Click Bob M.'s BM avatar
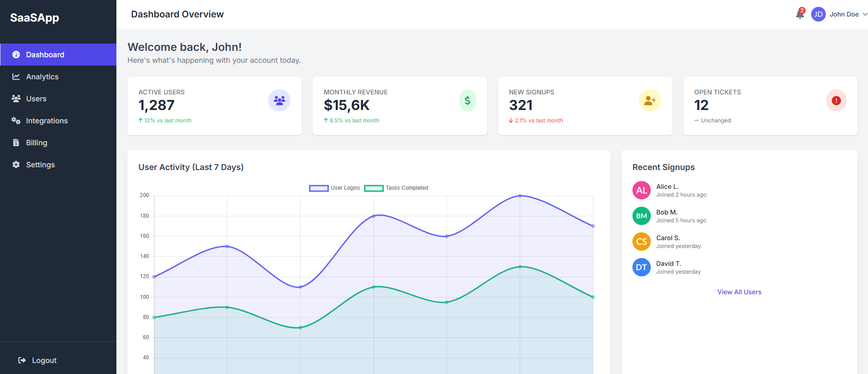 point(642,216)
